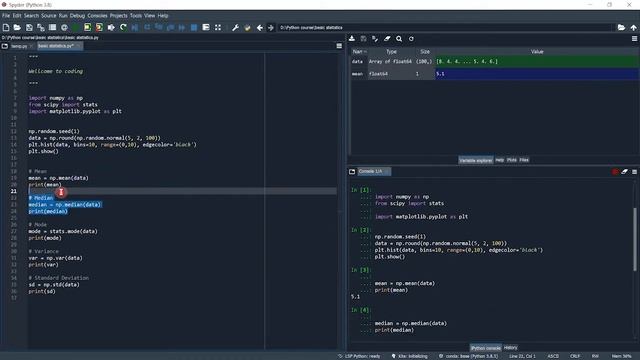Open editor pane options menu
Image resolution: width=640 pixels, height=360 pixels.
(x=339, y=46)
